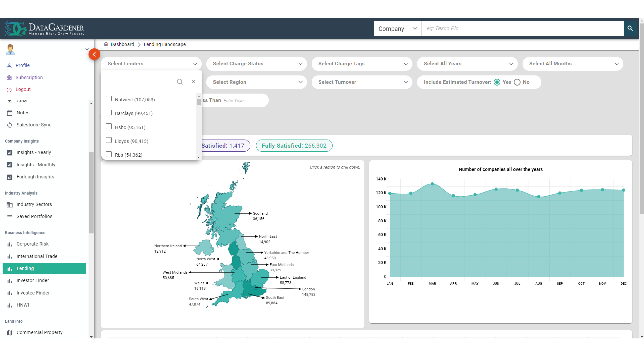Open Industry Sectors sidebar icon
The image size is (644, 362).
10,205
